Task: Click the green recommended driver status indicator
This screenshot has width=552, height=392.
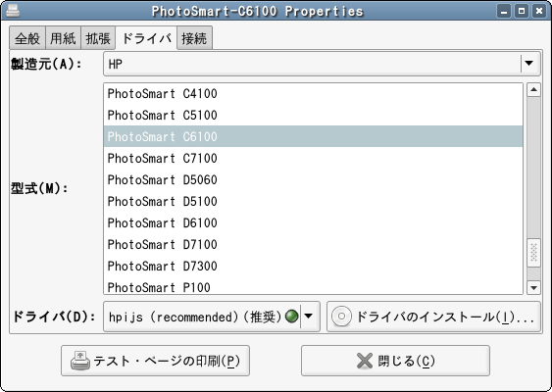Action: [x=291, y=317]
